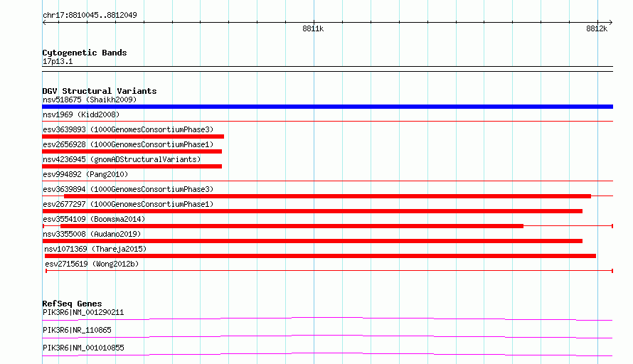633x364 pixels.
Task: Click the red bar under nsv3355008
Action: coord(312,241)
